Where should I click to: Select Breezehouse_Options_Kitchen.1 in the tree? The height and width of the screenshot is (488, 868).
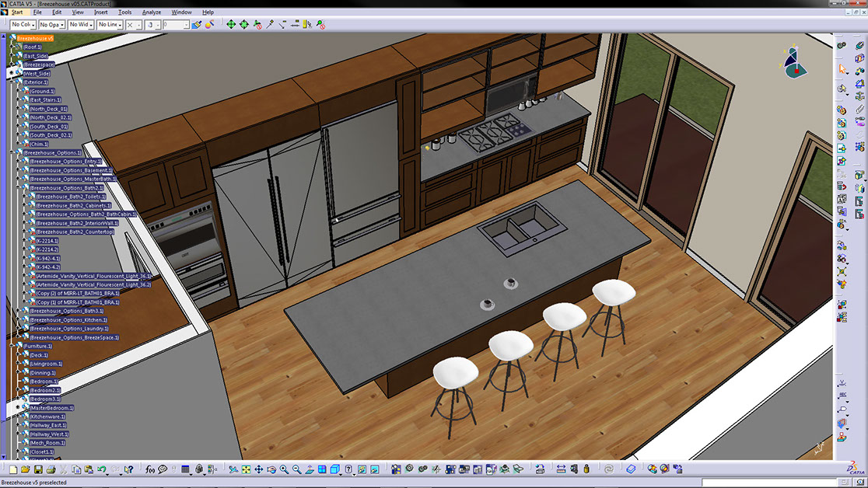point(68,319)
